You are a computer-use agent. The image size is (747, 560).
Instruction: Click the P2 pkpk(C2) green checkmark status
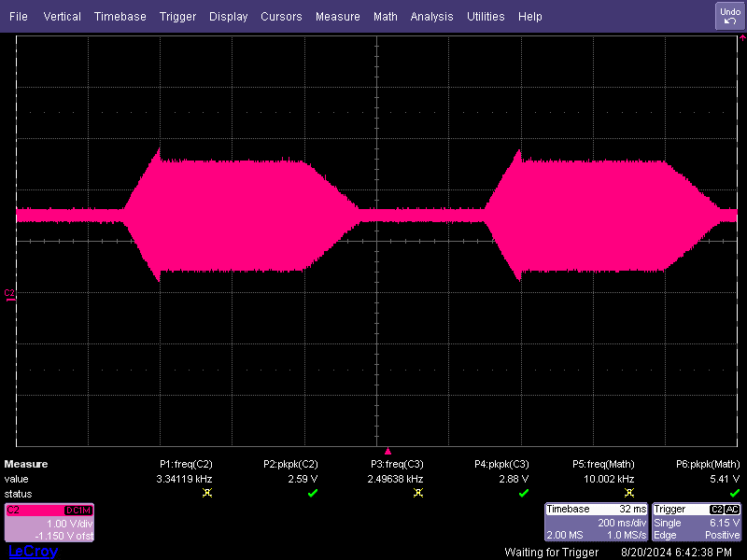[313, 493]
